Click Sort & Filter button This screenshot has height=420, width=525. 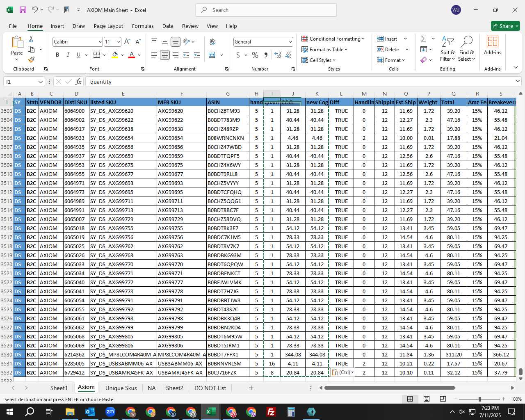coord(448,48)
